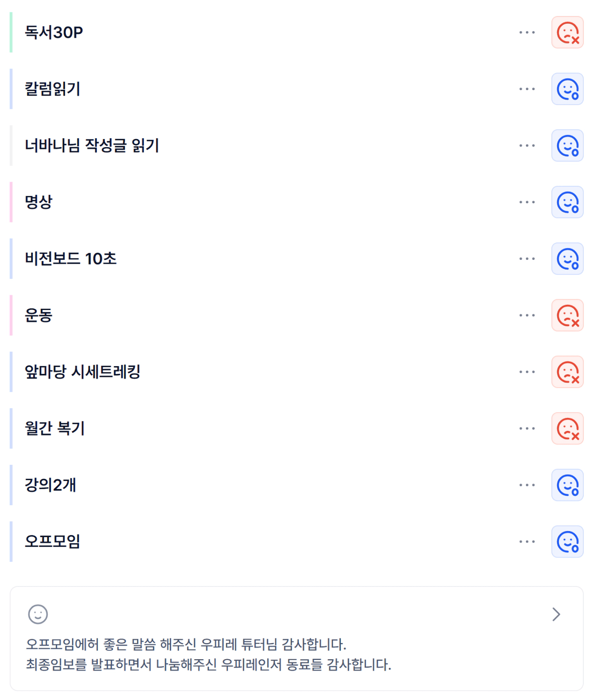Click the lavender color bar beside 비전보드 10초

[11, 259]
